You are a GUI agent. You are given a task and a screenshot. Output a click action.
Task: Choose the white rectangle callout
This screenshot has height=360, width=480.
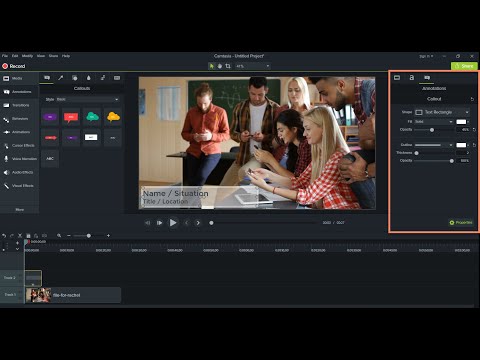pyautogui.click(x=91, y=137)
